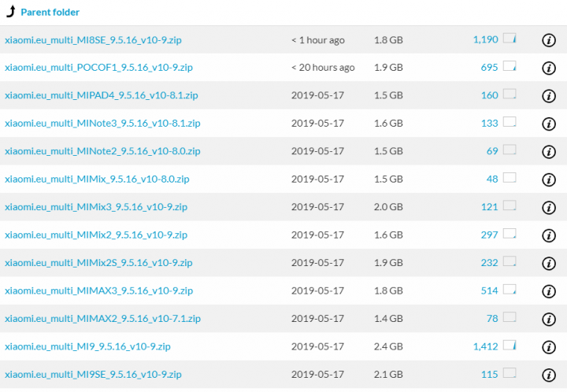Open the MIMAX3 zip link
The height and width of the screenshot is (392, 567).
(x=98, y=290)
